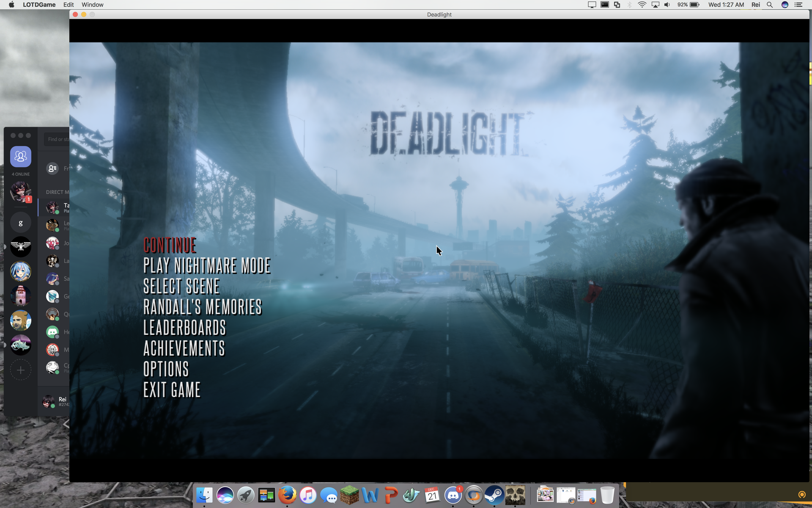Open the volume control in menu bar
Viewport: 812px width, 508px height.
(667, 5)
